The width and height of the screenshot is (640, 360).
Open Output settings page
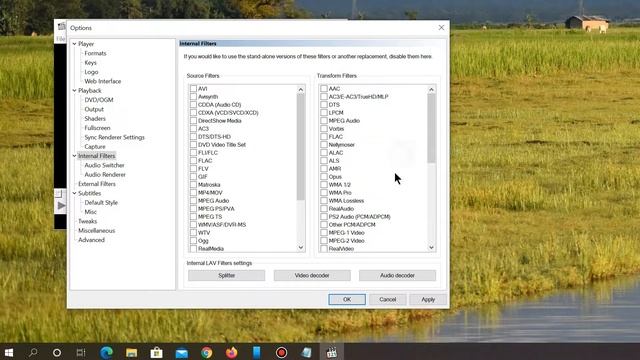(94, 109)
